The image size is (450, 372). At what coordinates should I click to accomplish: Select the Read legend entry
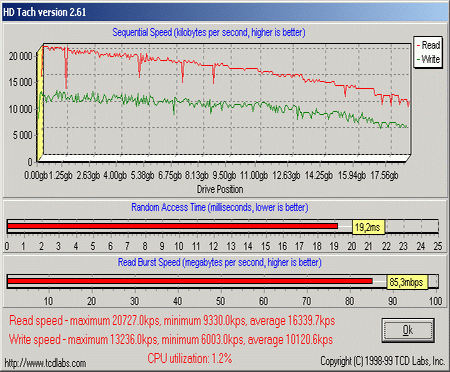[428, 45]
